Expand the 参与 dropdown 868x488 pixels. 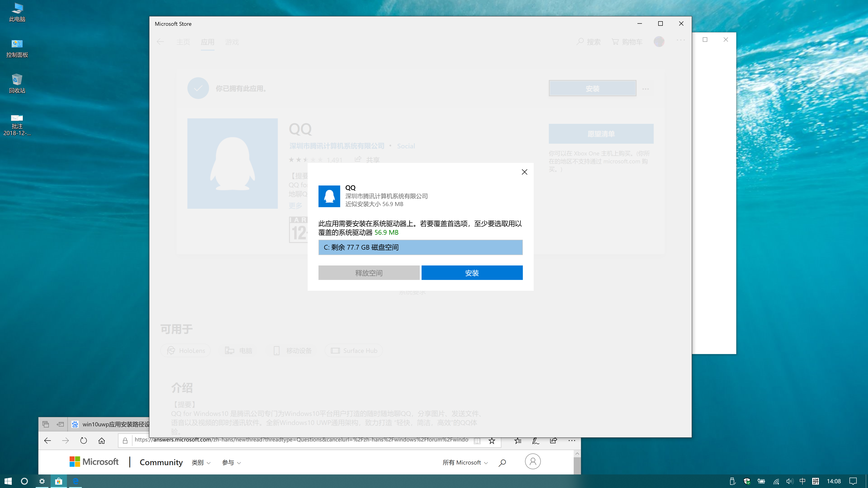231,462
